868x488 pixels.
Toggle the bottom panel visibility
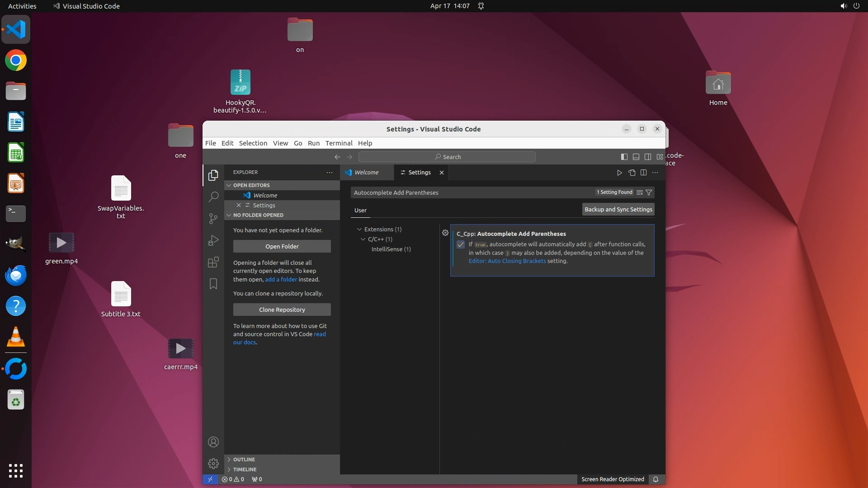tap(636, 157)
